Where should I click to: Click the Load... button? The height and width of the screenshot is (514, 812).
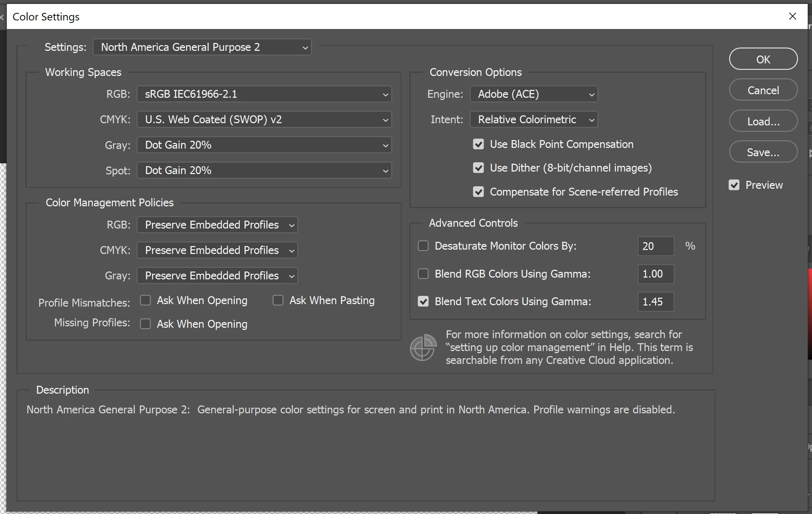763,121
